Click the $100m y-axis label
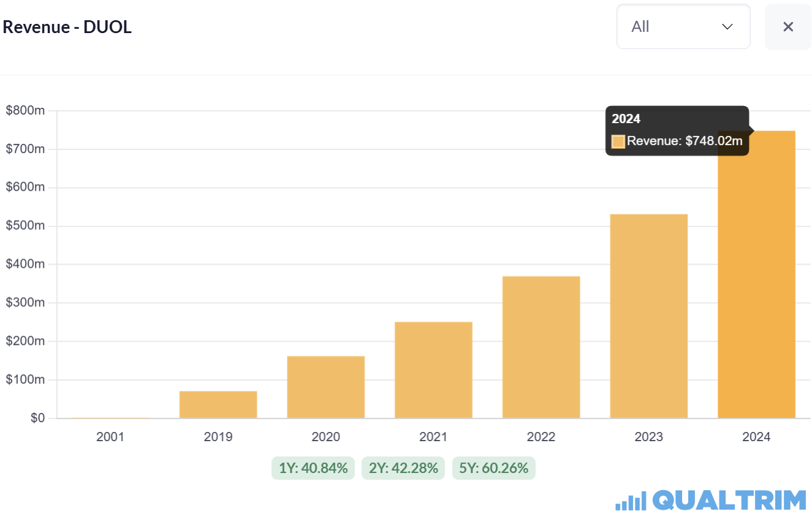The image size is (812, 511). [25, 379]
